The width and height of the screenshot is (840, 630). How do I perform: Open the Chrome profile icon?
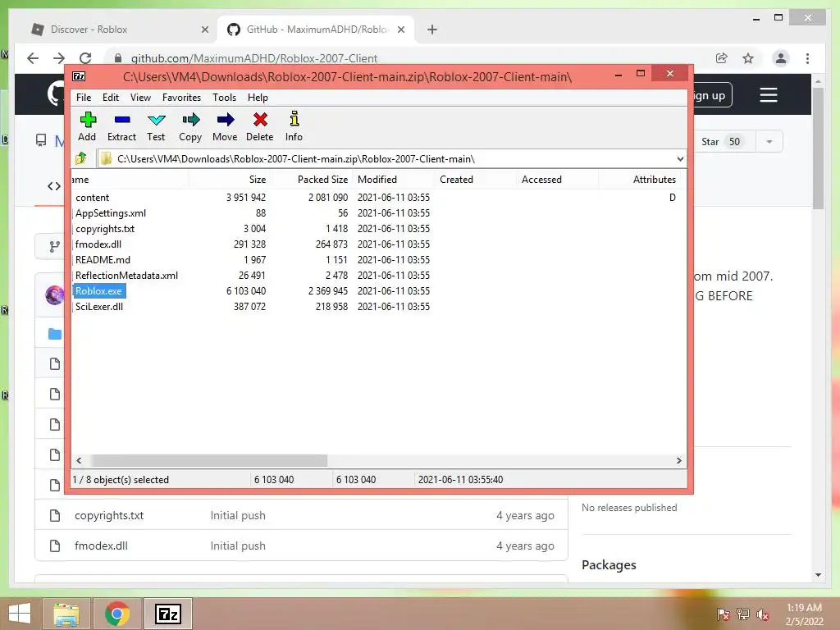[x=781, y=58]
